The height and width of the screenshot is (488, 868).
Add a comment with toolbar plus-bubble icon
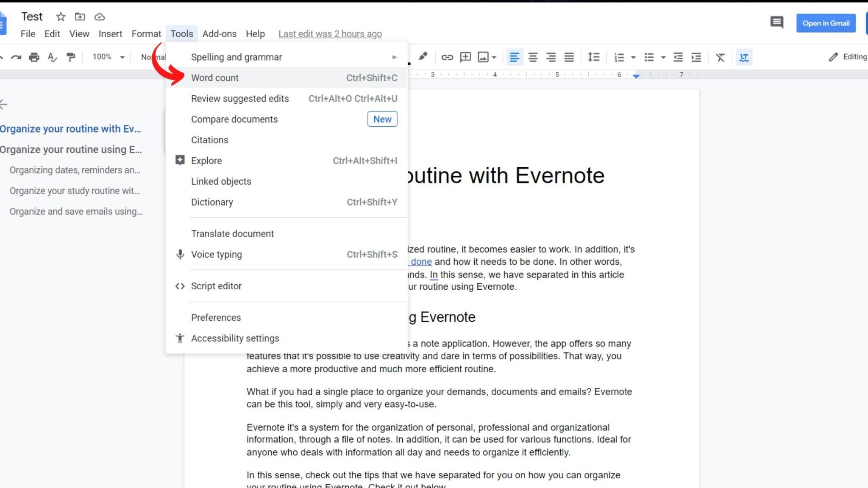[x=465, y=57]
